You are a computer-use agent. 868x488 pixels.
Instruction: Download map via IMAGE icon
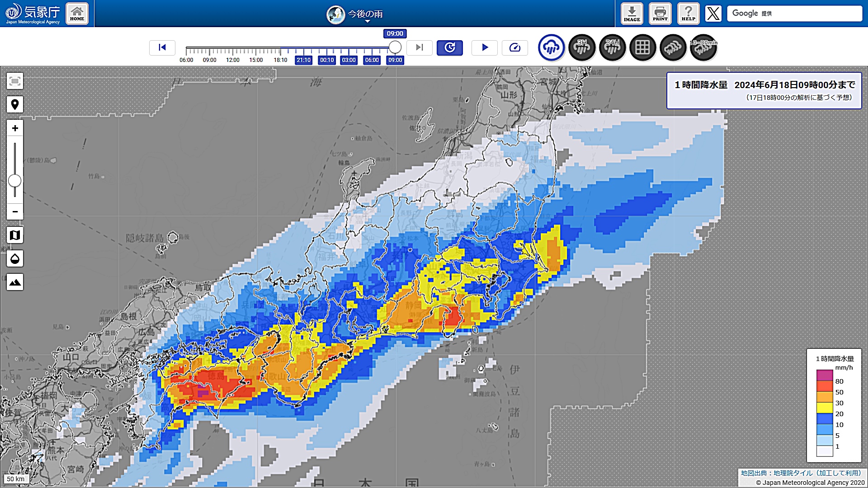[632, 14]
